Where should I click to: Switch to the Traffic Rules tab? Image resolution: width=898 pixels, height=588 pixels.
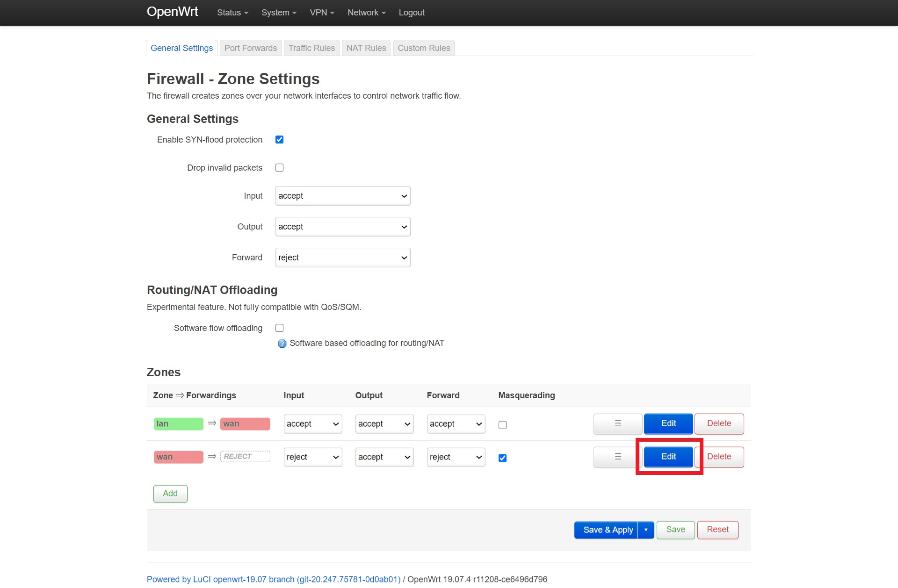311,48
